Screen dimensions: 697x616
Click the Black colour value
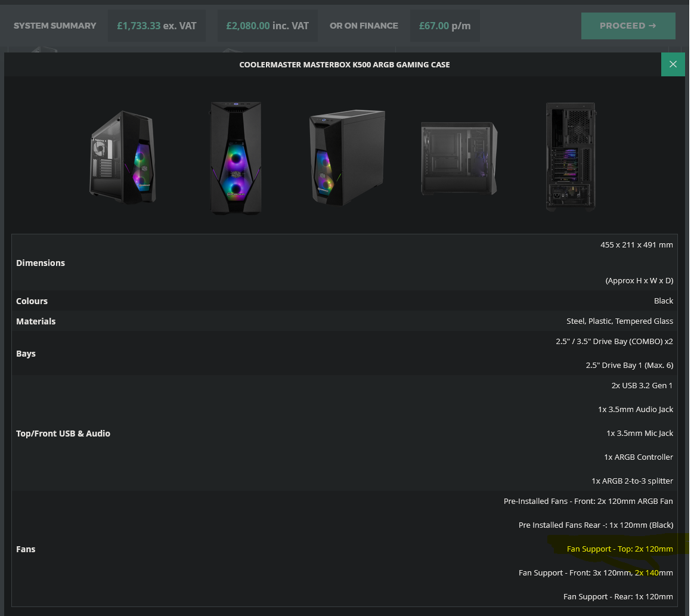(x=663, y=301)
